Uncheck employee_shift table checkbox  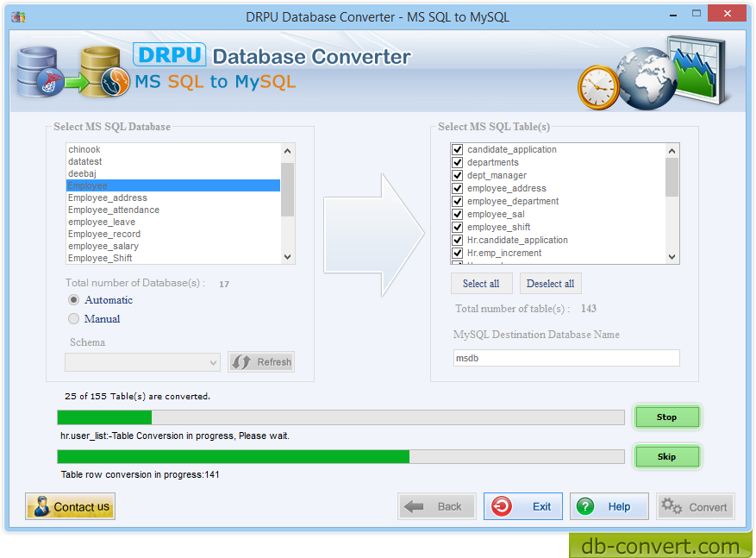click(458, 227)
